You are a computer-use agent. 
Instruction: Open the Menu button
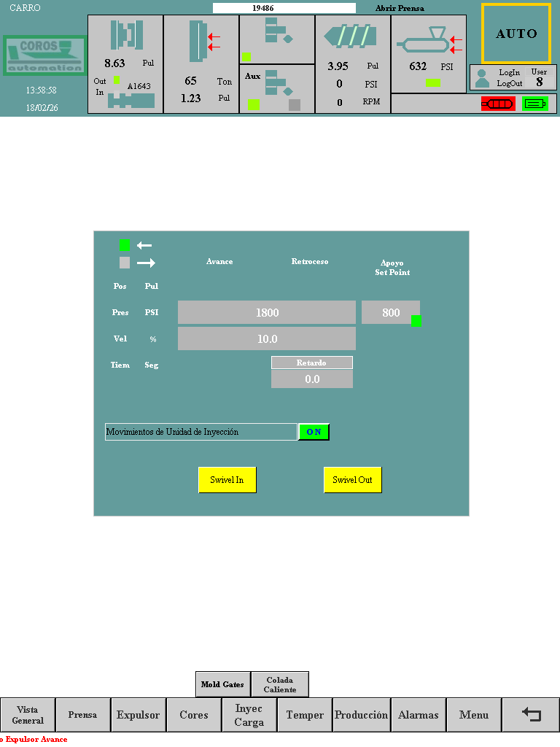tap(474, 715)
